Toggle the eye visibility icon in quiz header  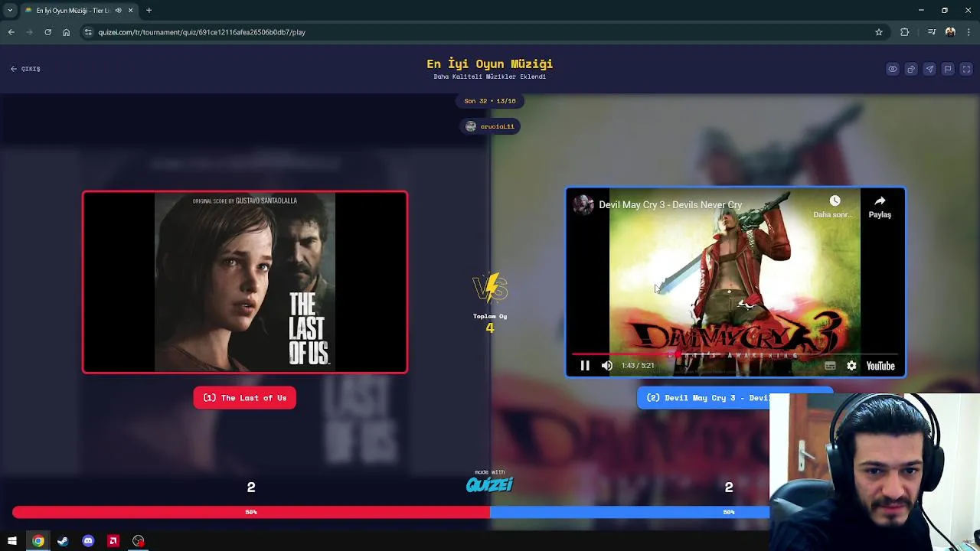coord(893,69)
